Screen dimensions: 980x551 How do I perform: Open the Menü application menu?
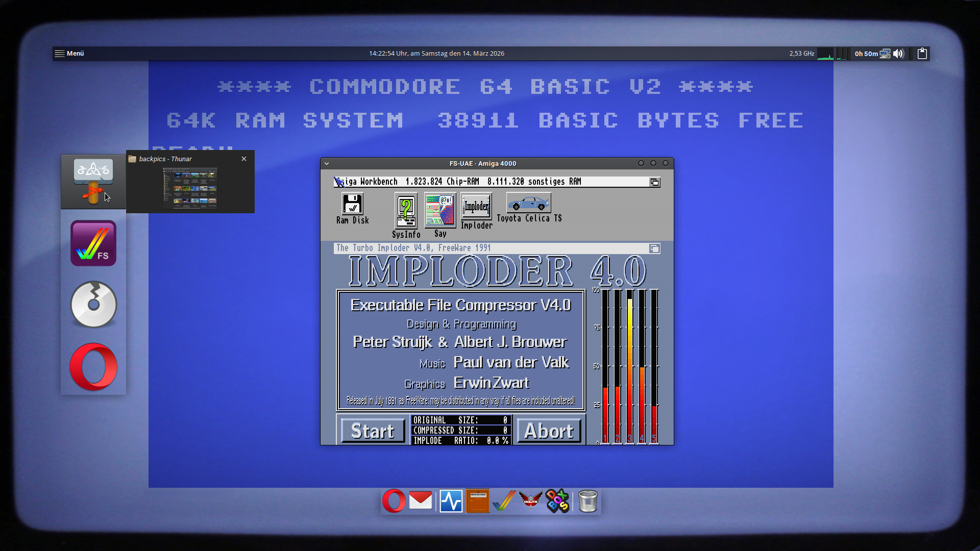(x=69, y=54)
